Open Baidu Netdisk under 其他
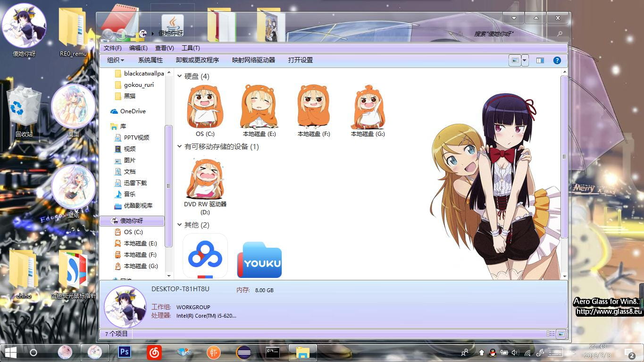The height and width of the screenshot is (362, 644). [204, 255]
